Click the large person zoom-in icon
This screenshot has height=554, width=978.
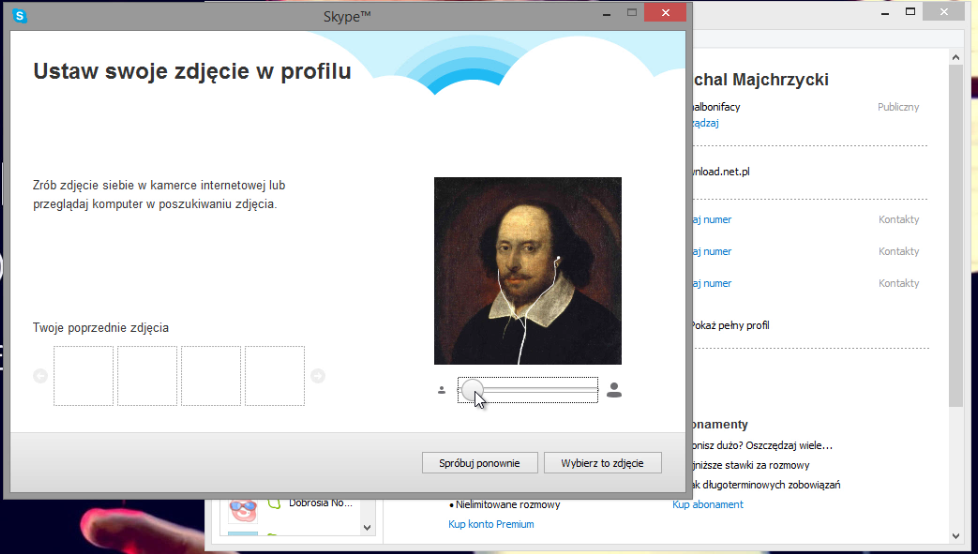614,390
